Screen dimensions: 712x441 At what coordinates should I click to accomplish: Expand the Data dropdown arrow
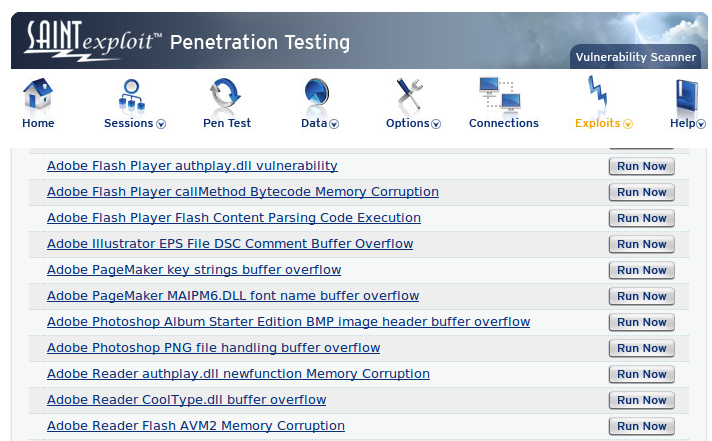(x=334, y=124)
